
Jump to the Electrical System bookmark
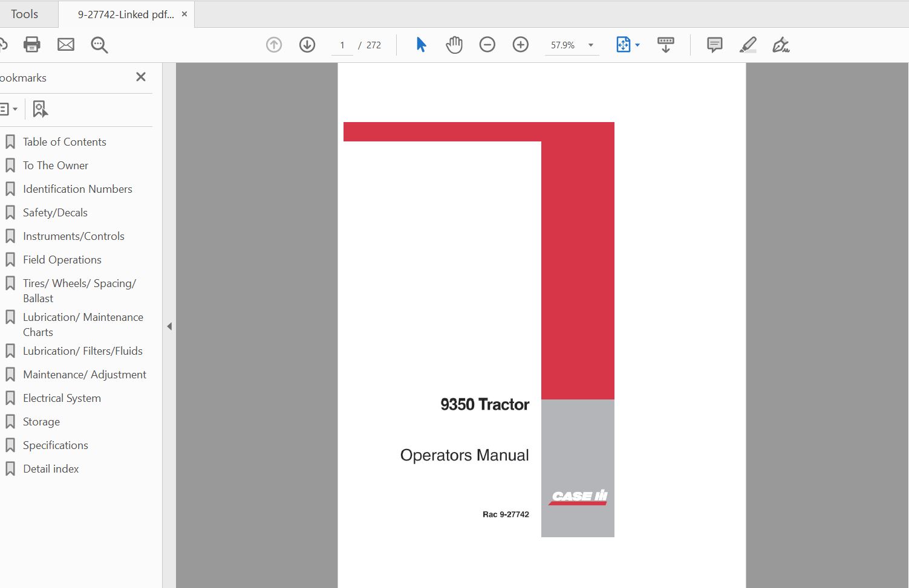62,398
